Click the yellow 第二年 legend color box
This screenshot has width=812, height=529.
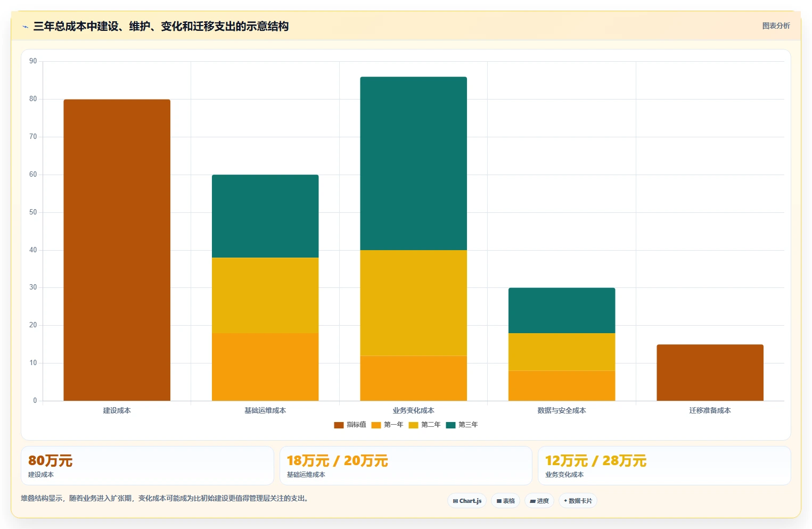413,425
